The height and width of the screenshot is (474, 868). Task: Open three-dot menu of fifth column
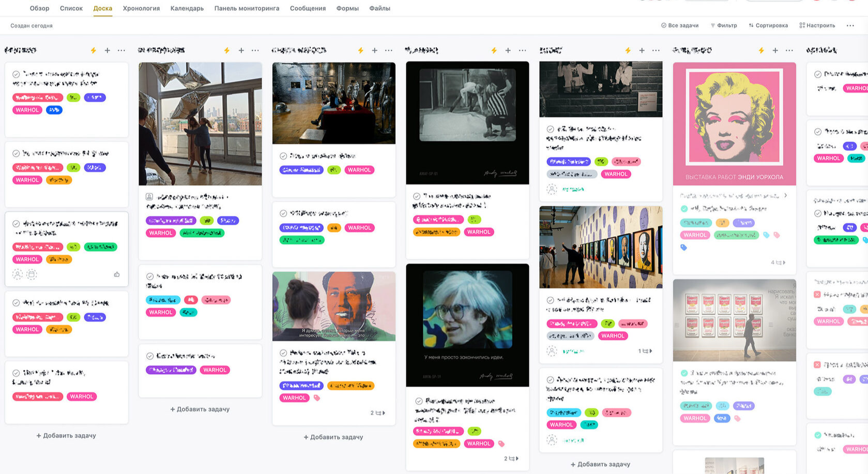point(656,50)
